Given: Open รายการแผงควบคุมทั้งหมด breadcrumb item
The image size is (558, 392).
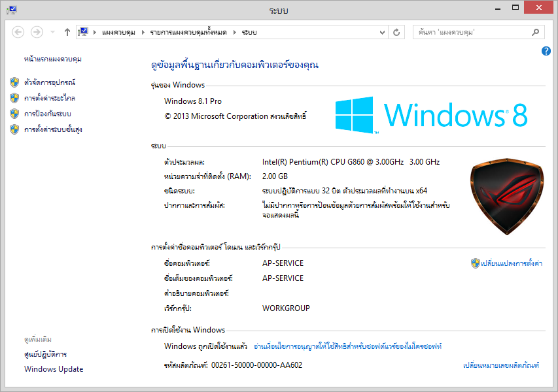Looking at the screenshot, I should click(188, 33).
